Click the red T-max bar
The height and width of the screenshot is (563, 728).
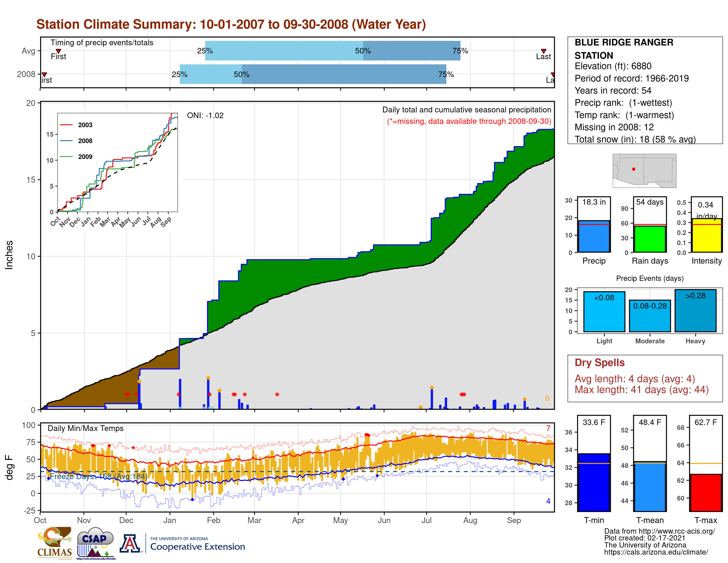tap(706, 493)
